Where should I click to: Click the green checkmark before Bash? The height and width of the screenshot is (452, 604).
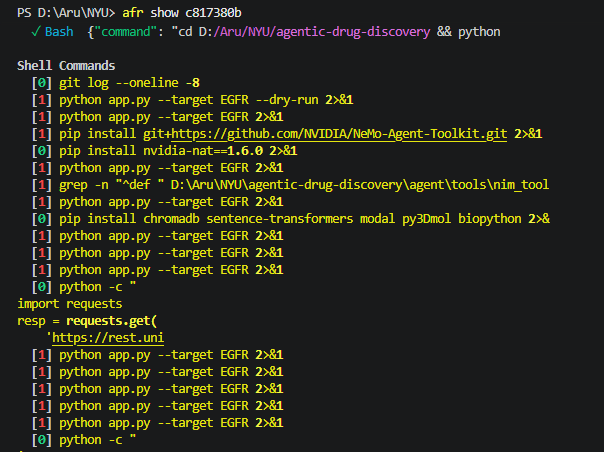pos(35,32)
